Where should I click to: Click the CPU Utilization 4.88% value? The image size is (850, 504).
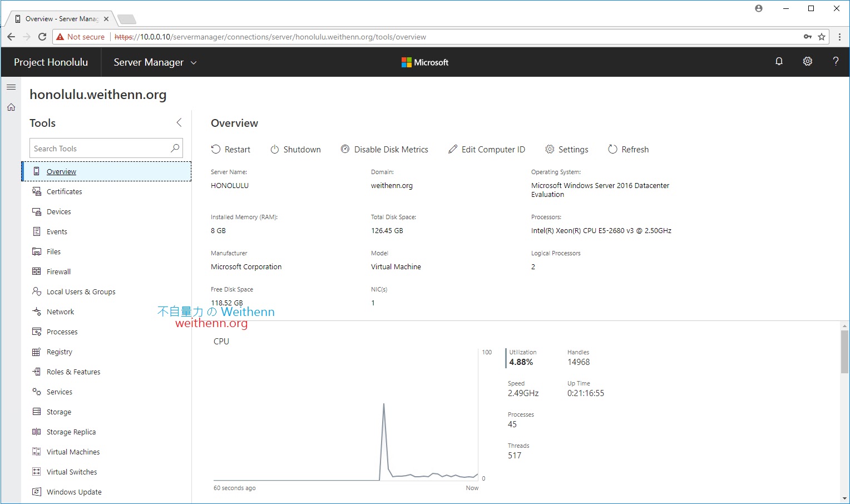click(521, 362)
